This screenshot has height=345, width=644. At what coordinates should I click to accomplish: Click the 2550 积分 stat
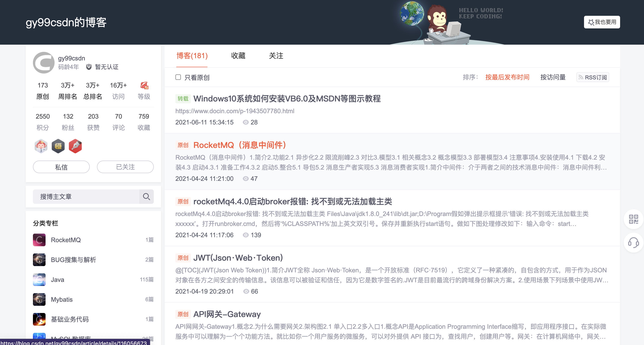pyautogui.click(x=43, y=122)
